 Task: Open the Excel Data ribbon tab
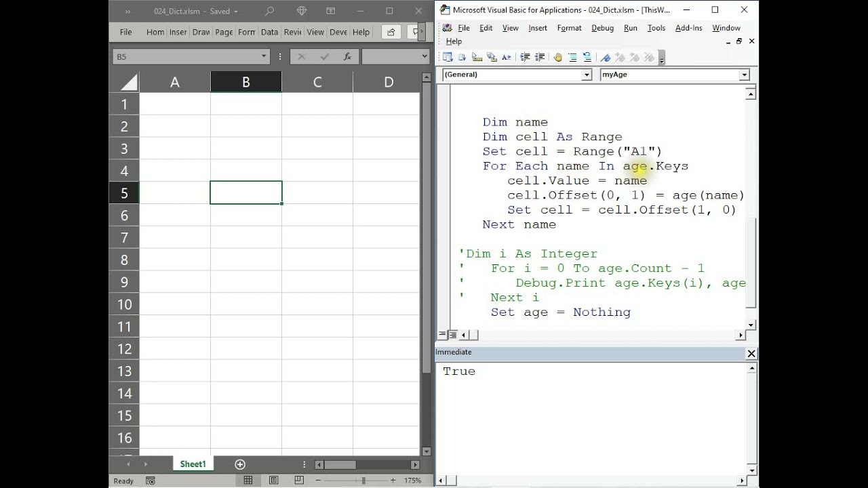pyautogui.click(x=269, y=32)
